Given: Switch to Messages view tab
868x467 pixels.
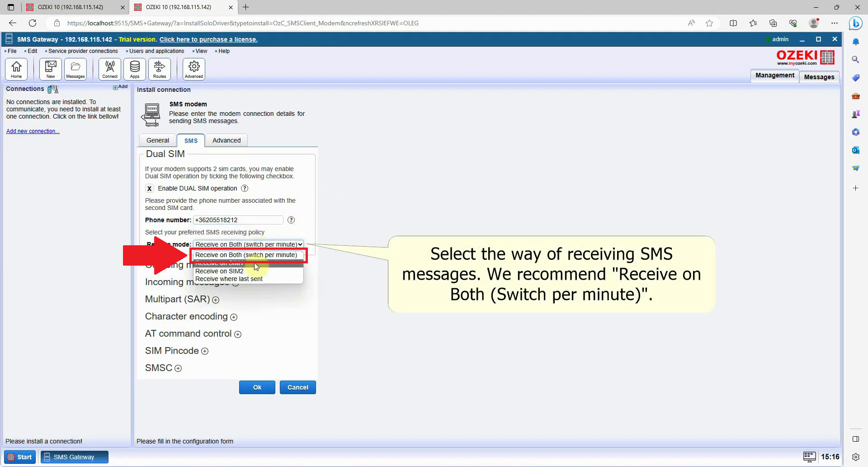Looking at the screenshot, I should (x=819, y=77).
